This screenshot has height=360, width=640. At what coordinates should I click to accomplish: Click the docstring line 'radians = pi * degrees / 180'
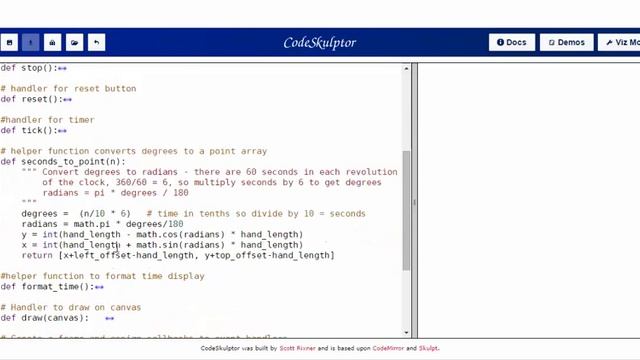click(x=116, y=193)
